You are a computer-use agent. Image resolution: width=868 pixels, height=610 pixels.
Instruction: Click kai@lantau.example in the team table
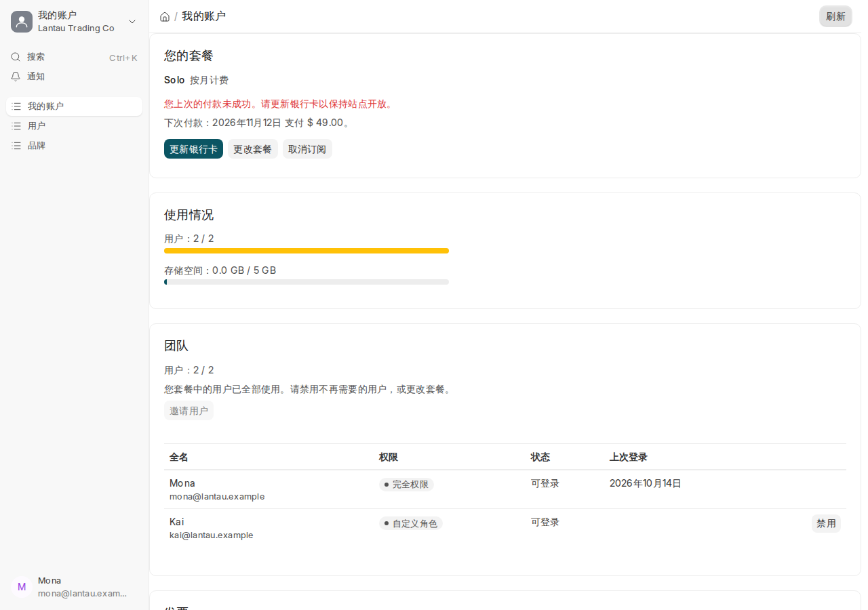click(212, 535)
